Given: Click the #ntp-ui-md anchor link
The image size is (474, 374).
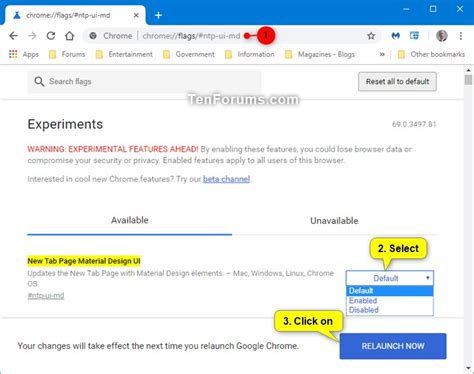Looking at the screenshot, I should (x=46, y=296).
